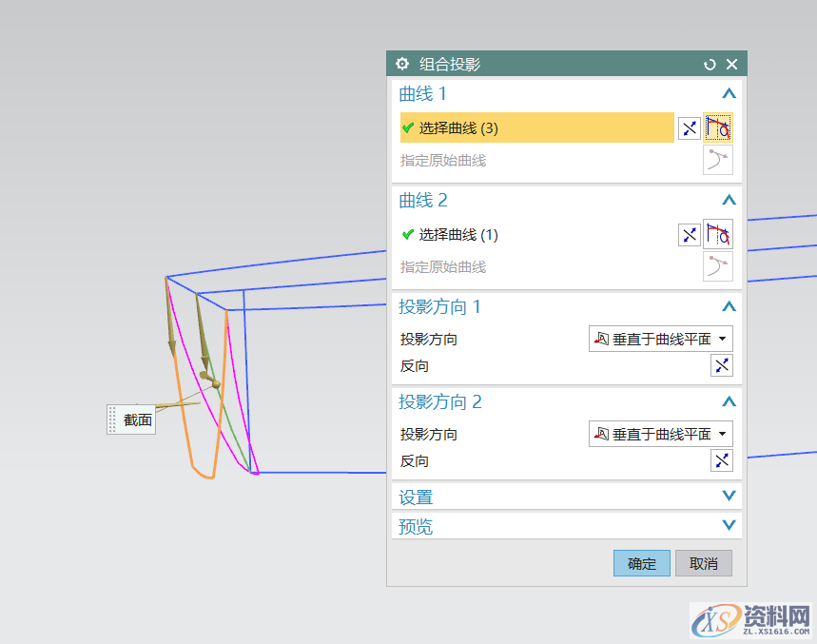Select the 指定原始曲线 icon under 曲线 1
This screenshot has width=817, height=644.
[718, 160]
